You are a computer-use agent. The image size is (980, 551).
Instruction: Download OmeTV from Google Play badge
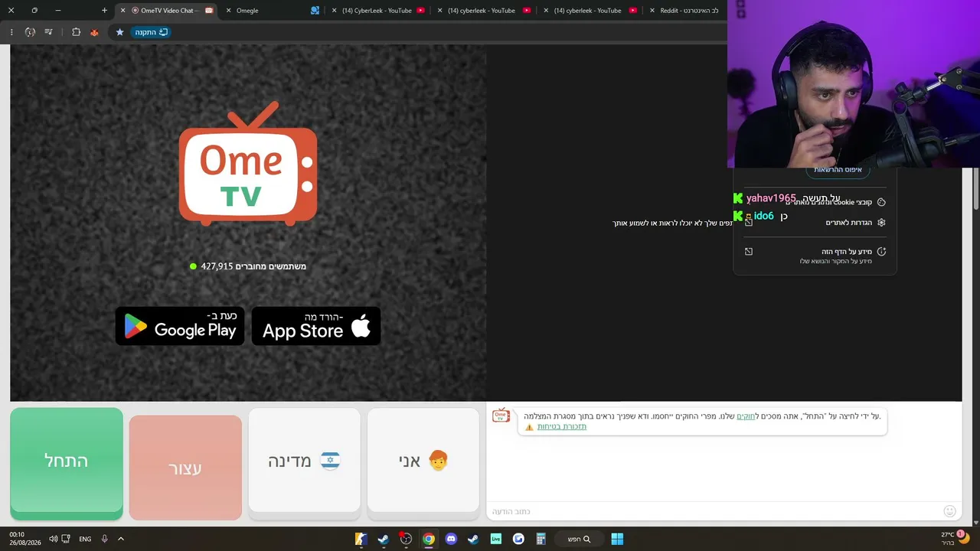pos(180,326)
